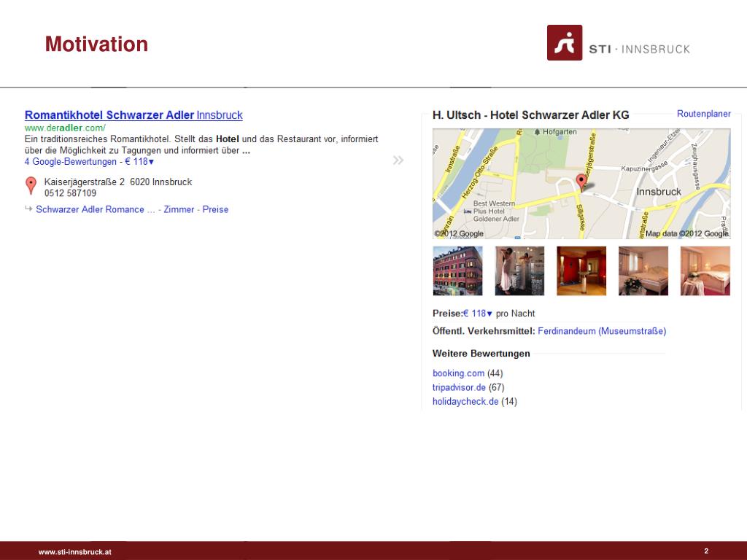The image size is (747, 560).
Task: Open the 4 Google-Bewertungen reviews link
Action: [71, 161]
